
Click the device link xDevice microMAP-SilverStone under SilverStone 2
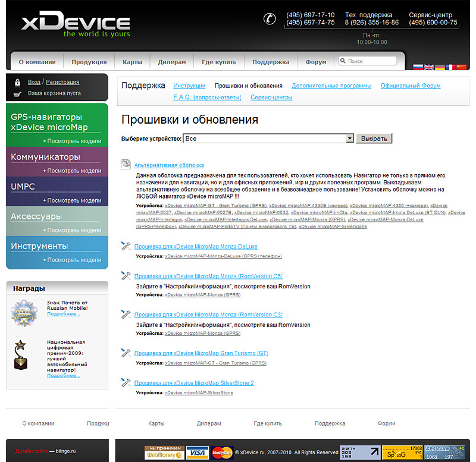click(199, 393)
